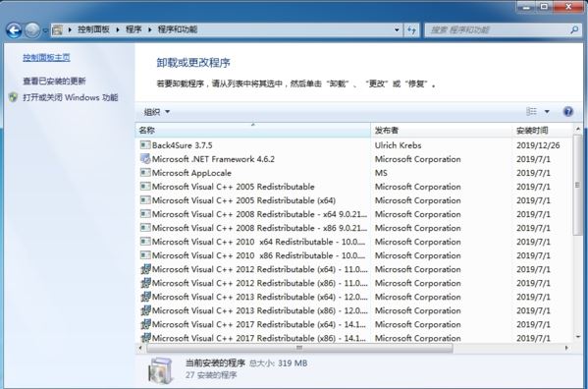Image resolution: width=588 pixels, height=389 pixels.
Task: Select the 控制面板 breadcrumb
Action: pos(93,29)
